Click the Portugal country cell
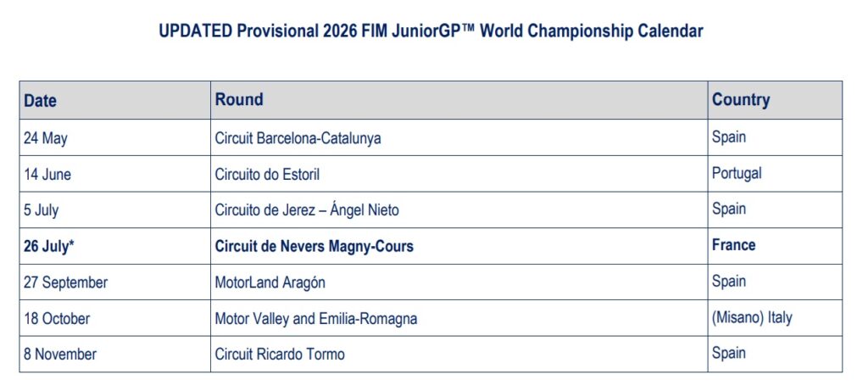The height and width of the screenshot is (391, 868). coord(737,173)
